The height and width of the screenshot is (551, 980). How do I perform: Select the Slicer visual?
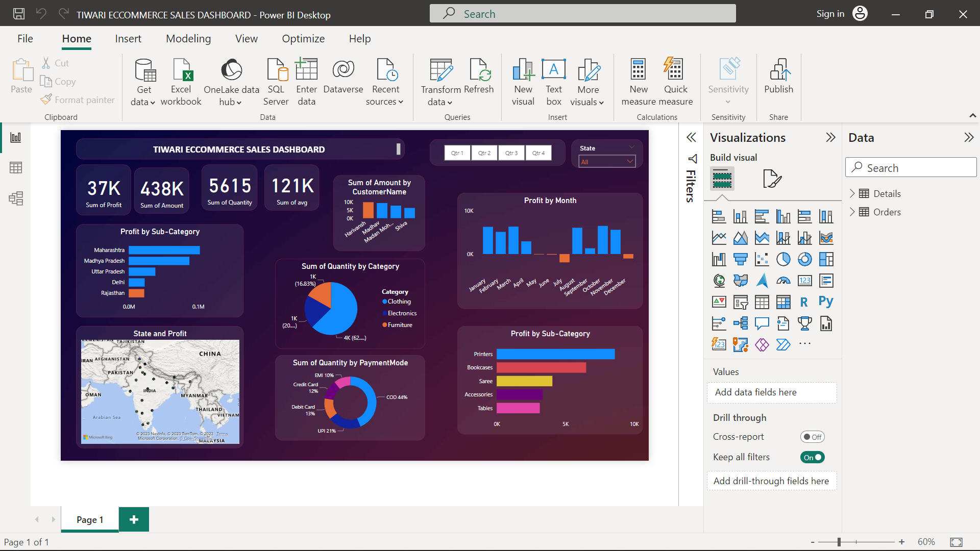coord(740,302)
